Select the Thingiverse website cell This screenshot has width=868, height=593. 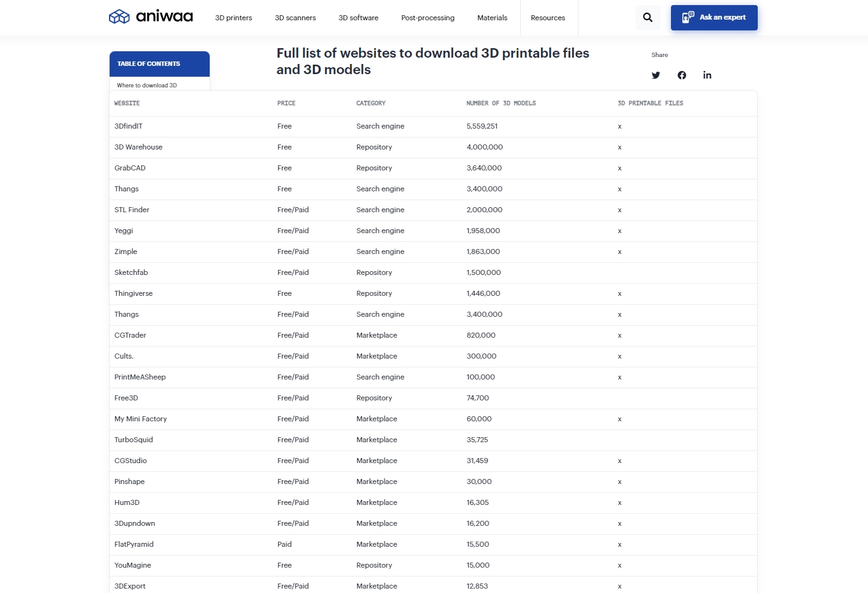point(134,293)
